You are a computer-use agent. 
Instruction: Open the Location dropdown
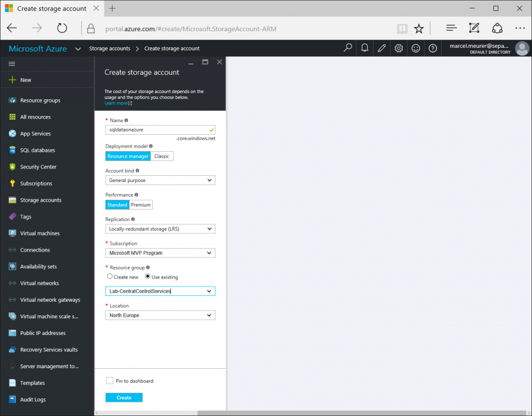pos(160,315)
